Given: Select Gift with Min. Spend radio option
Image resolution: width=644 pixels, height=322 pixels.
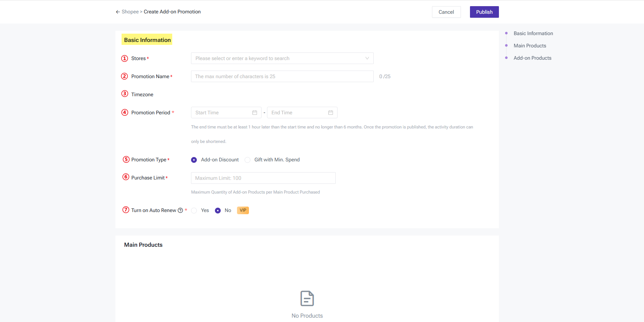Looking at the screenshot, I should 247,160.
